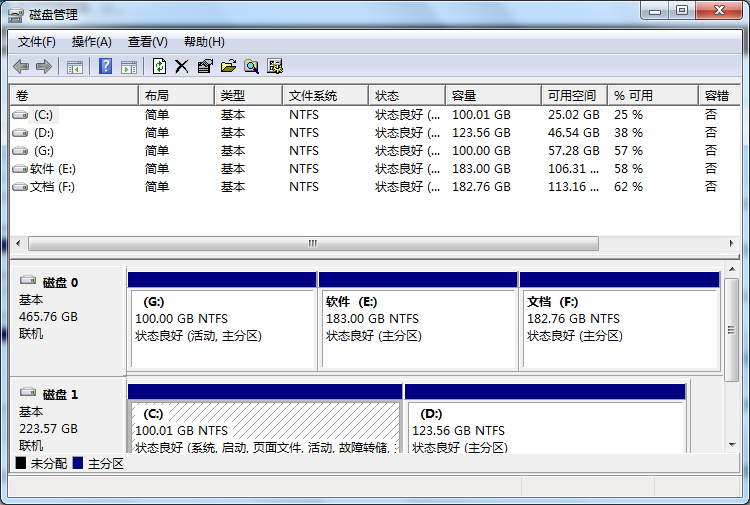Image resolution: width=750 pixels, height=505 pixels.
Task: Open the 查看(V) menu
Action: coord(147,41)
